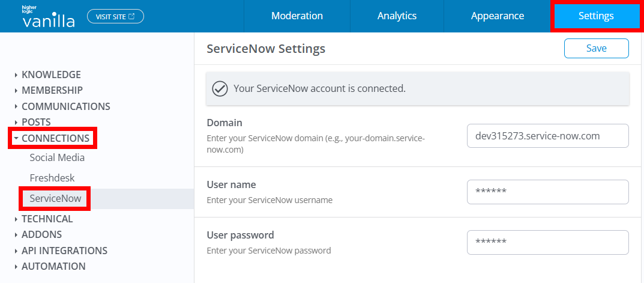Click the connected checkmark status icon
Image resolution: width=644 pixels, height=283 pixels.
220,89
